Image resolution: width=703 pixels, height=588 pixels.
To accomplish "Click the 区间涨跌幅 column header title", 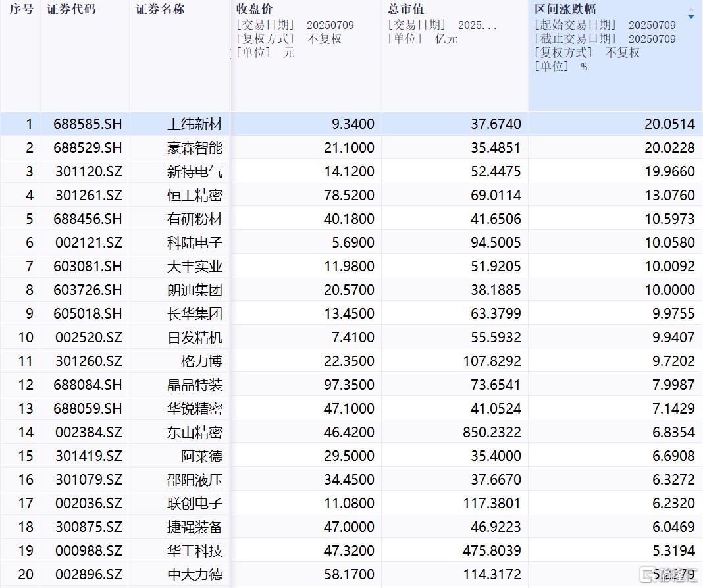I will [565, 9].
